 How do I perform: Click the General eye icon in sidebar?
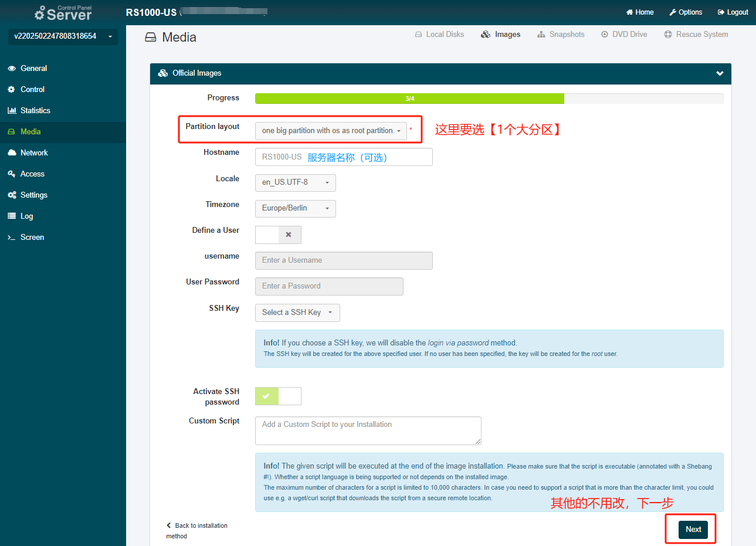pos(12,69)
